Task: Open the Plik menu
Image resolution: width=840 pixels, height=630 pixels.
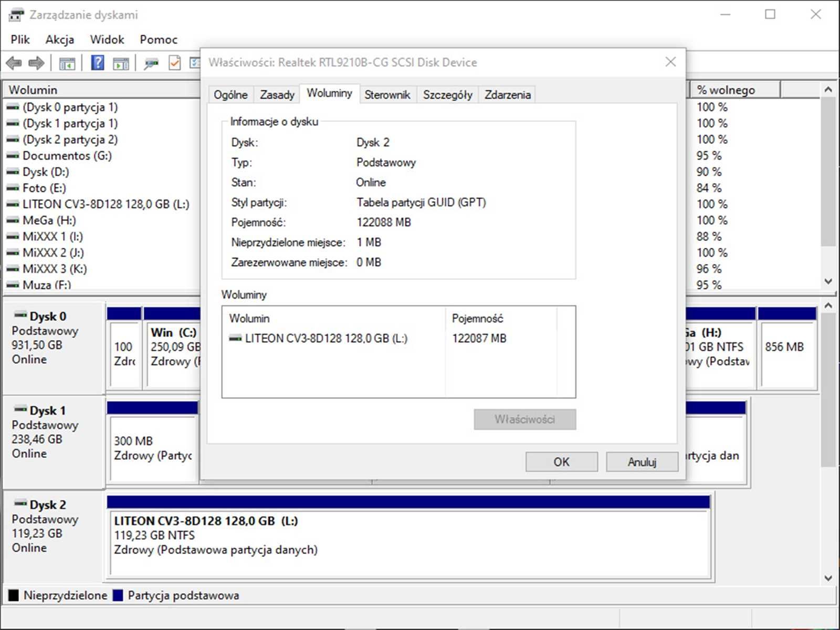Action: tap(20, 39)
